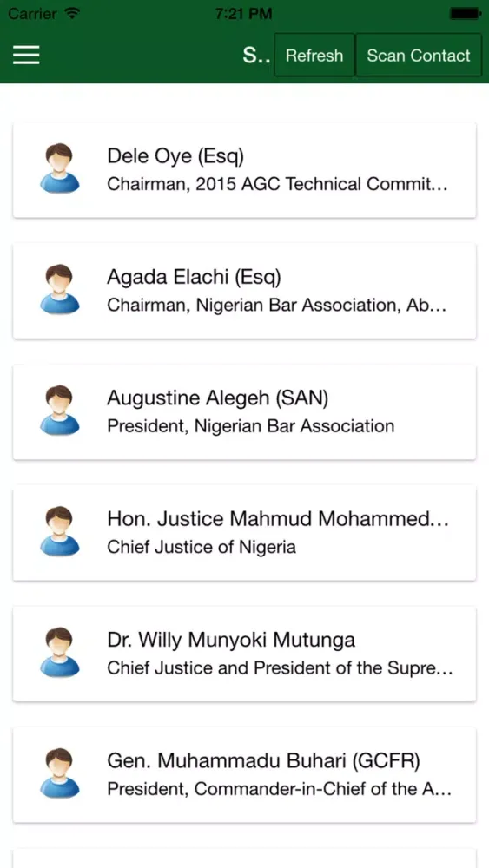489x868 pixels.
Task: Tap Dele Oye's avatar icon
Action: pyautogui.click(x=59, y=168)
